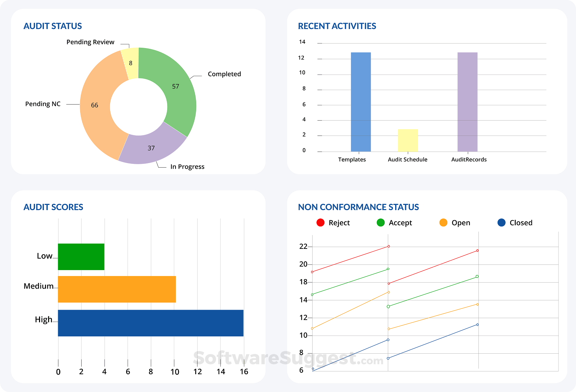Click the High score bar in Audit Scores
The height and width of the screenshot is (392, 576).
tap(150, 323)
